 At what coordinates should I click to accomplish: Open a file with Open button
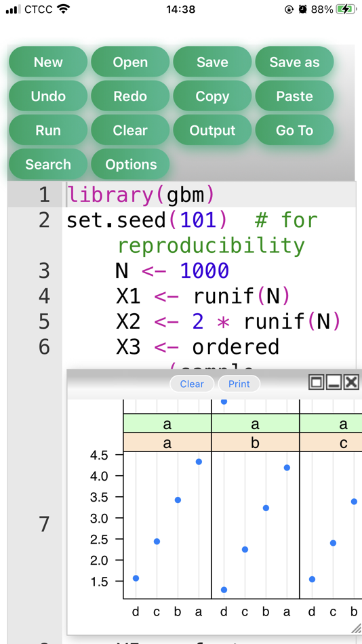[x=130, y=62]
